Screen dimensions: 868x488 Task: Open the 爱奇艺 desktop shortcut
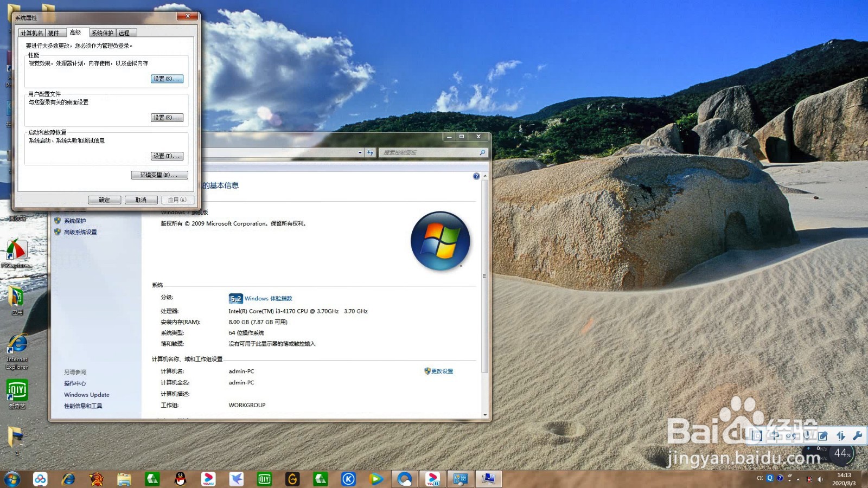[17, 394]
